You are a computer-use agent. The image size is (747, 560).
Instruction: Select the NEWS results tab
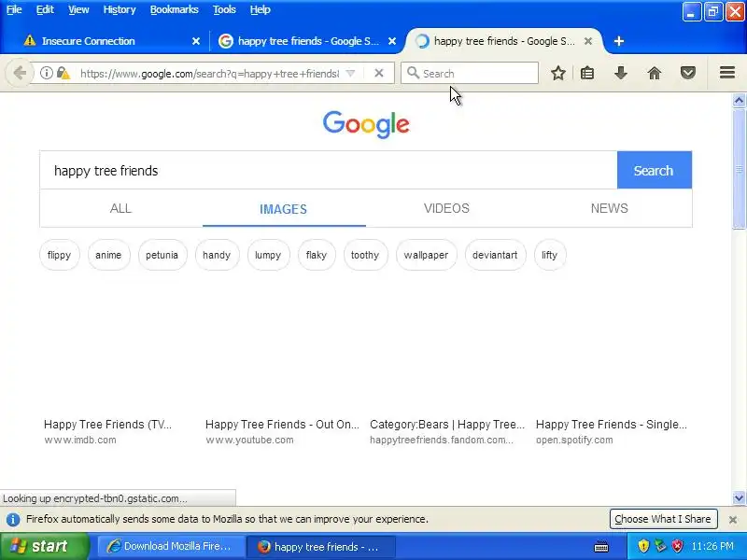pyautogui.click(x=610, y=208)
